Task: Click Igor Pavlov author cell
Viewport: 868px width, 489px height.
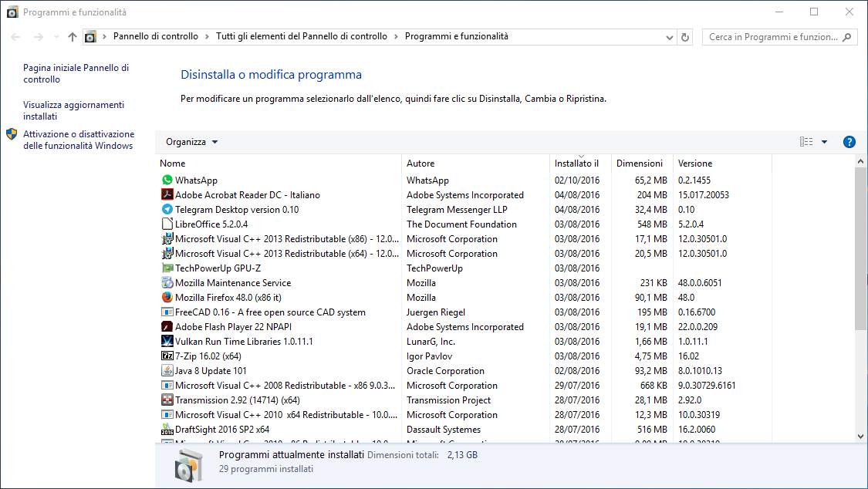Action: pos(429,356)
